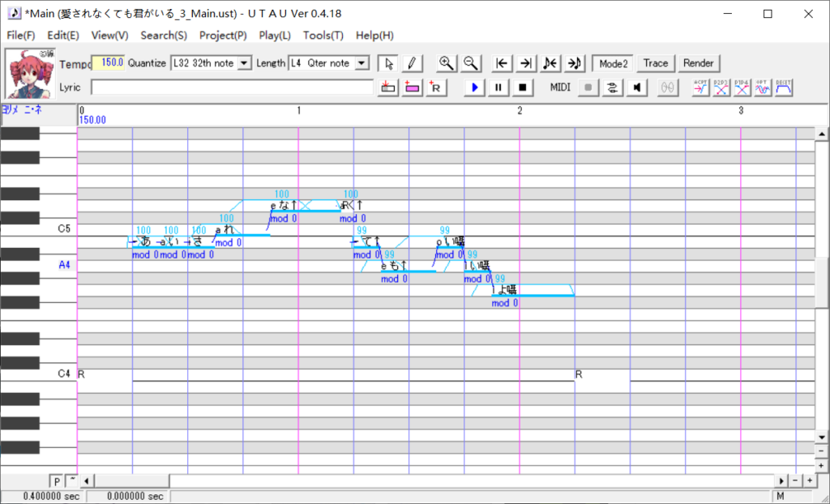
Task: Click the insert rest 'R' icon
Action: (436, 88)
